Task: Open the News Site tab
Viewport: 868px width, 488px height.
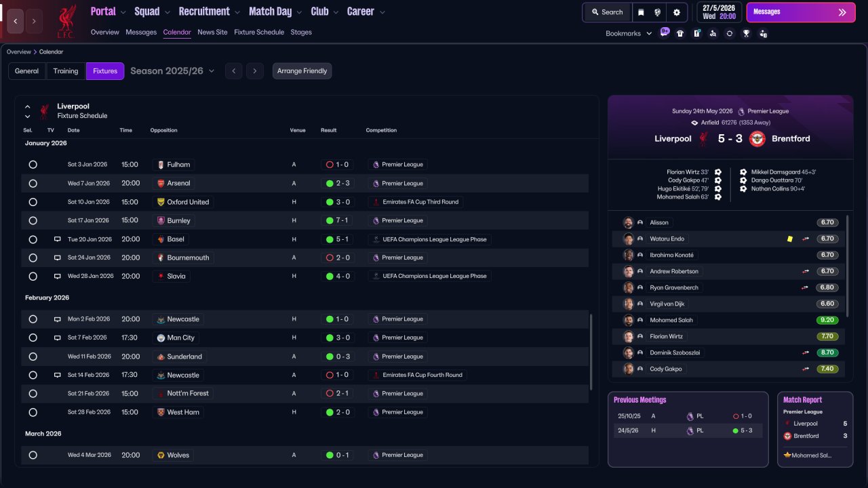Action: pos(212,32)
